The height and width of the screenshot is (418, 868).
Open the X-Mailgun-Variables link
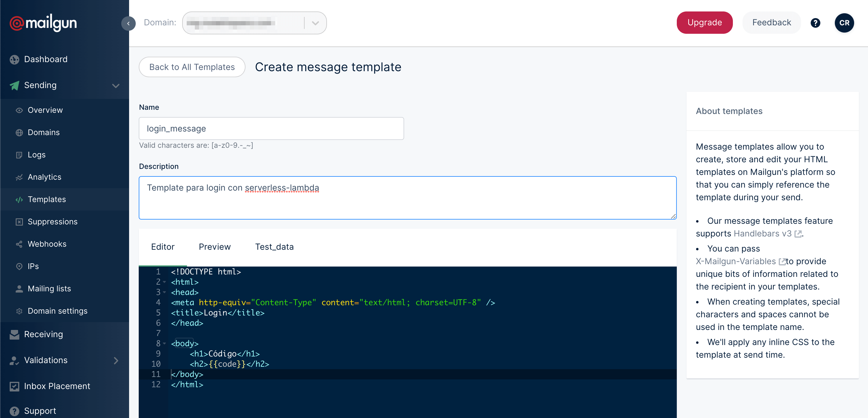(x=736, y=261)
